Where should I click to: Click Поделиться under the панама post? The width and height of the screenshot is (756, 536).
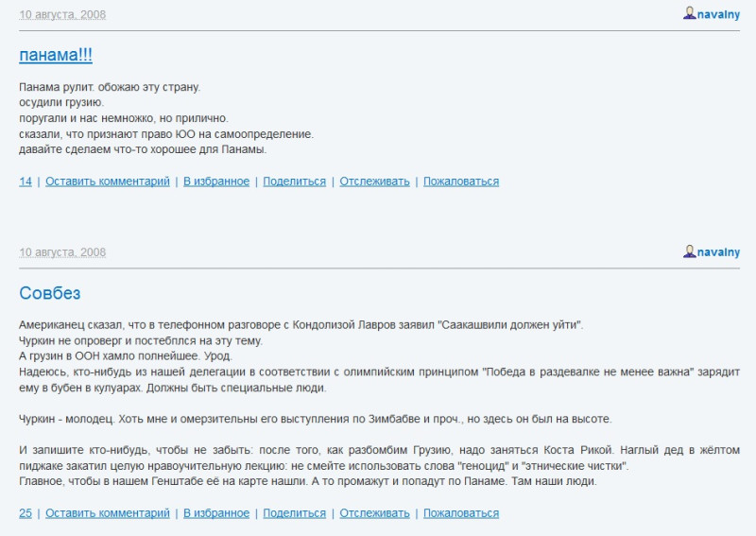(x=295, y=182)
